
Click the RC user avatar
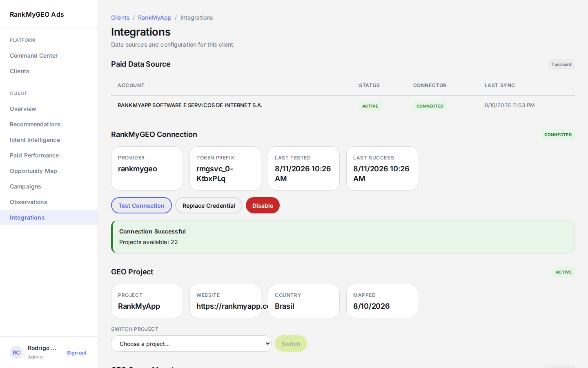point(16,352)
